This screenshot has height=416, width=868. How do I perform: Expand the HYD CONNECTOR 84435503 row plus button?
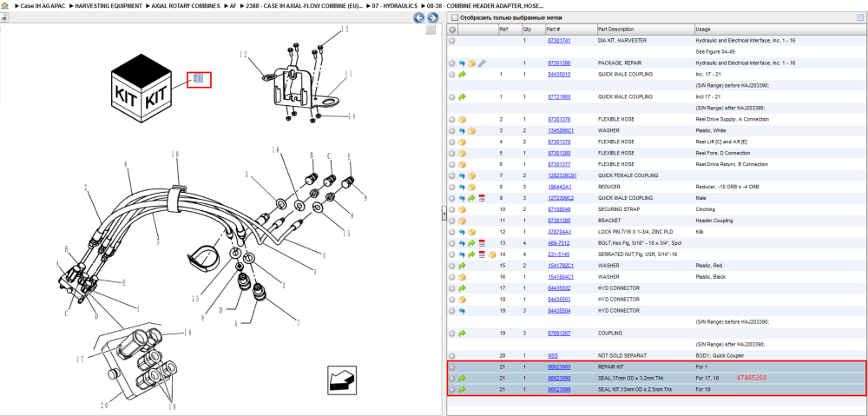[451, 299]
